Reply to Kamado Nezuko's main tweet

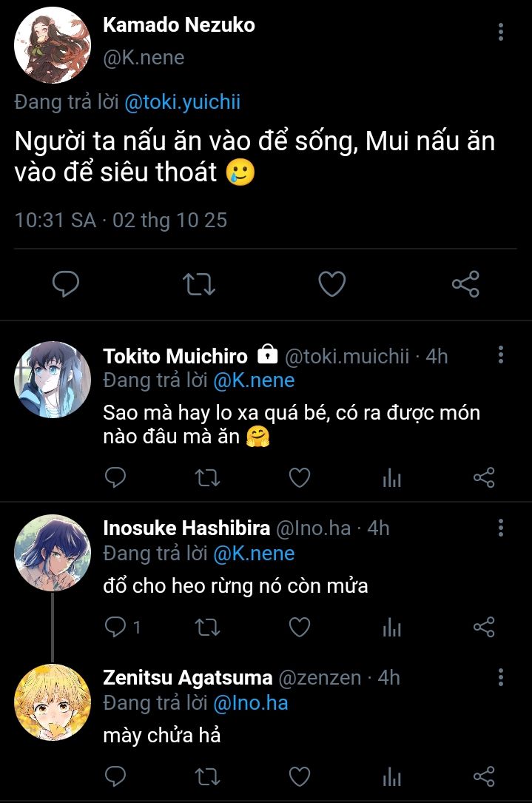point(66,284)
